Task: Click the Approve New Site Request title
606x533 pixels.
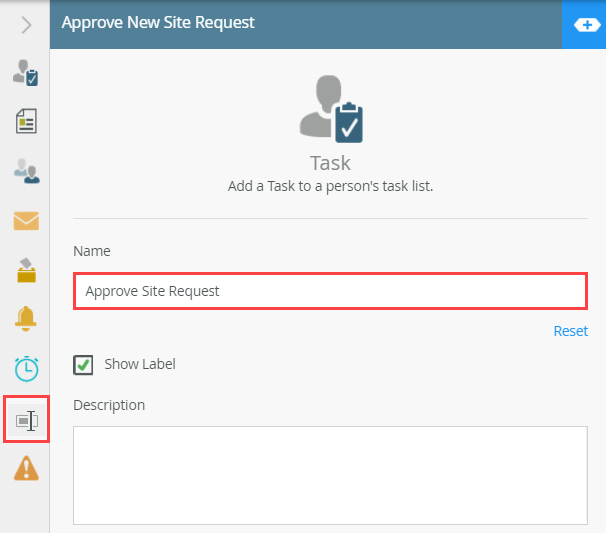Action: [x=158, y=23]
